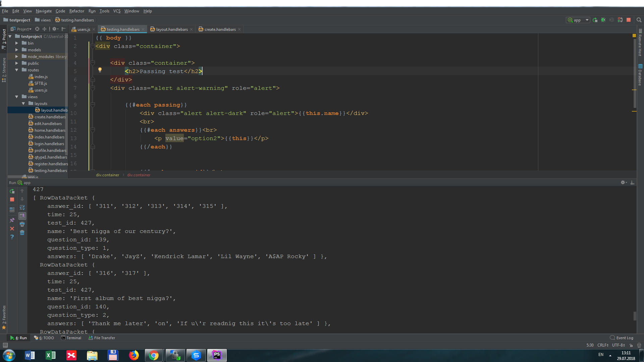The height and width of the screenshot is (362, 644).
Task: Toggle file read-only lock icon in status bar
Action: point(631,345)
